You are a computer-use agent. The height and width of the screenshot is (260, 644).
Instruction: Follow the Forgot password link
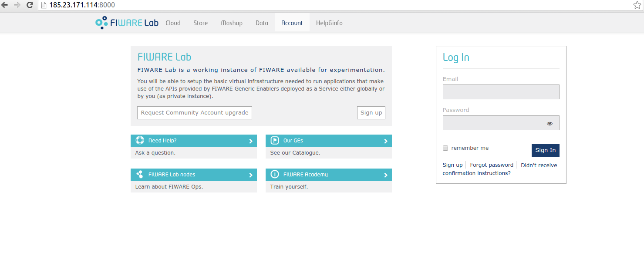point(492,165)
